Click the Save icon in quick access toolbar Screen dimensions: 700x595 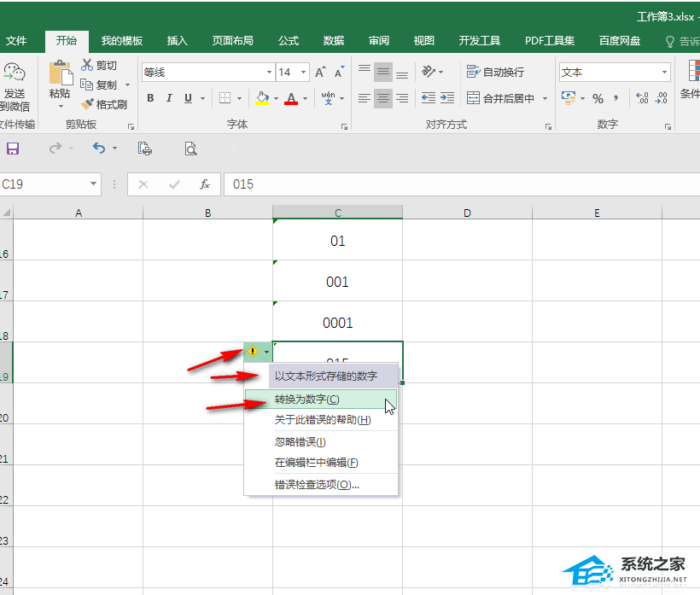[13, 149]
